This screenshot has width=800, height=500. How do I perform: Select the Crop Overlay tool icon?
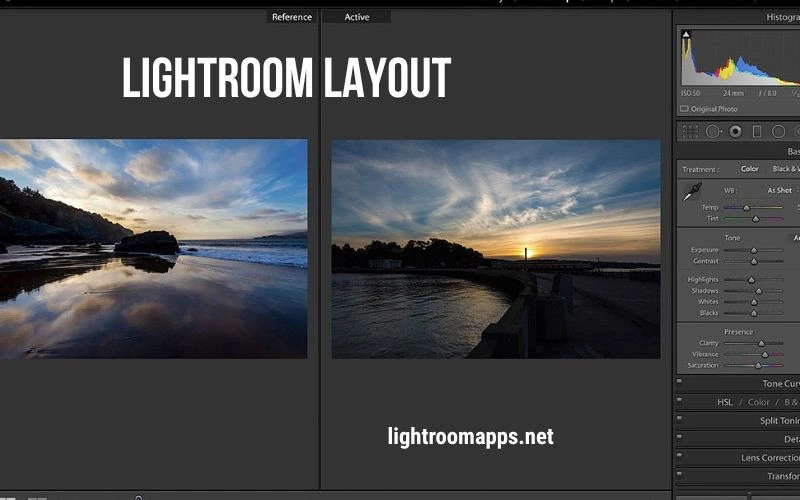click(x=690, y=131)
